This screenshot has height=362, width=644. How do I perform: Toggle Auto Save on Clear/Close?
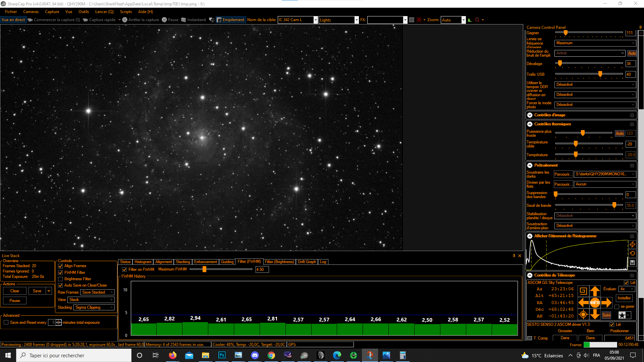[60, 286]
